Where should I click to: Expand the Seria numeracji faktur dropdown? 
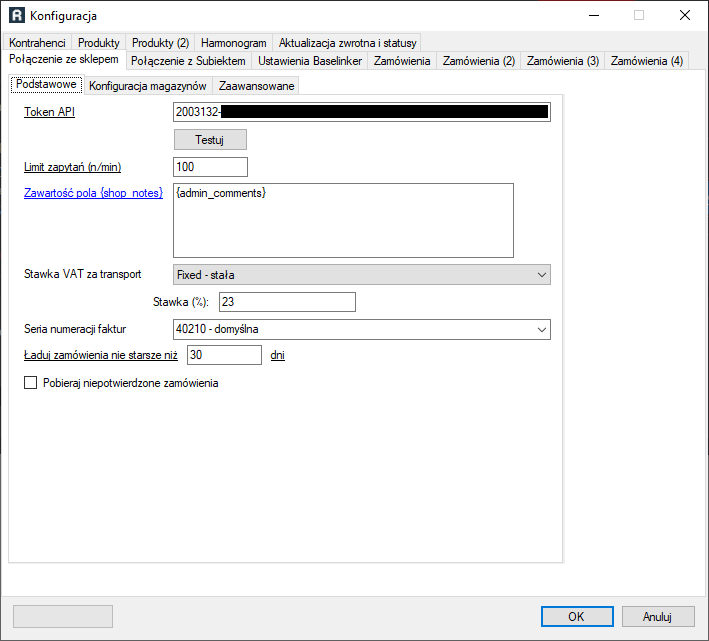pos(362,330)
